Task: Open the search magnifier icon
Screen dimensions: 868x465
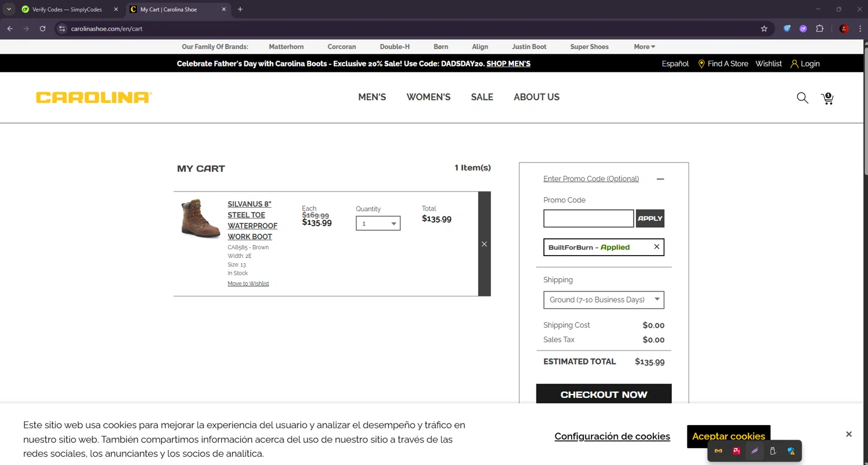Action: [x=802, y=98]
